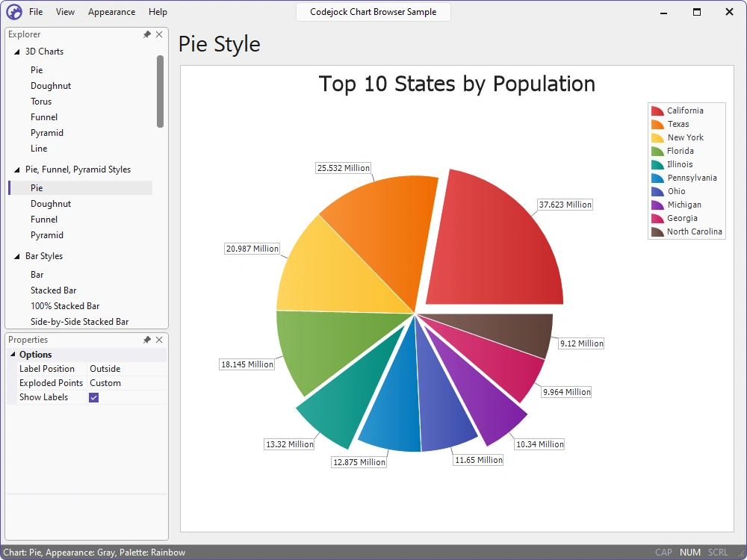Viewport: 747px width, 560px height.
Task: Click the 11.65 Million data label
Action: tap(478, 460)
